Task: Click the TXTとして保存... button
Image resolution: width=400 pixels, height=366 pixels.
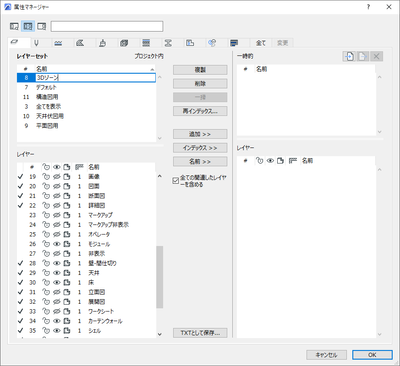Action: 200,333
